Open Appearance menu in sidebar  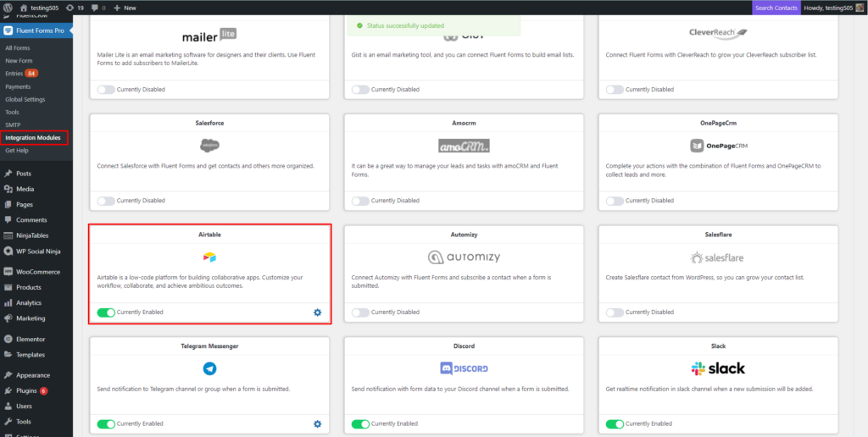coord(33,375)
